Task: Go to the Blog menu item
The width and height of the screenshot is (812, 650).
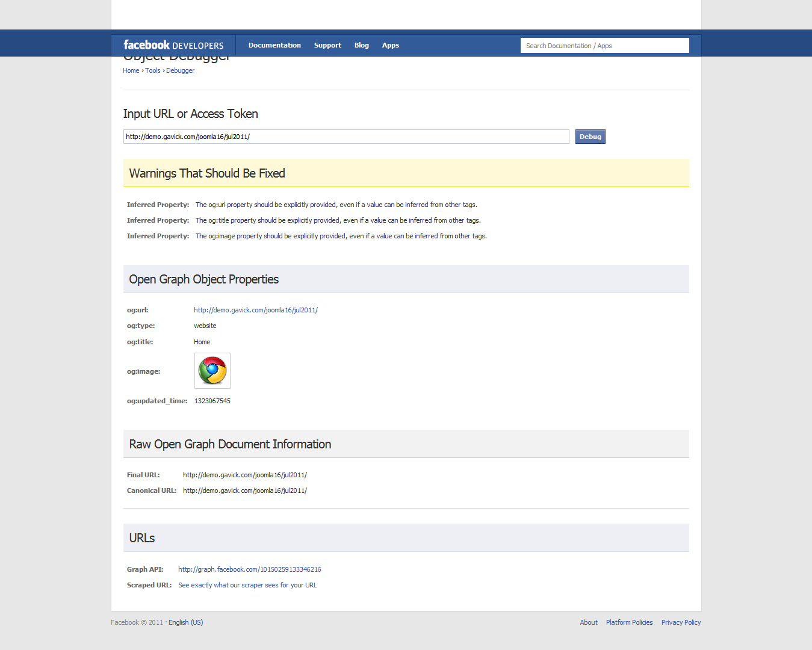Action: pos(362,45)
